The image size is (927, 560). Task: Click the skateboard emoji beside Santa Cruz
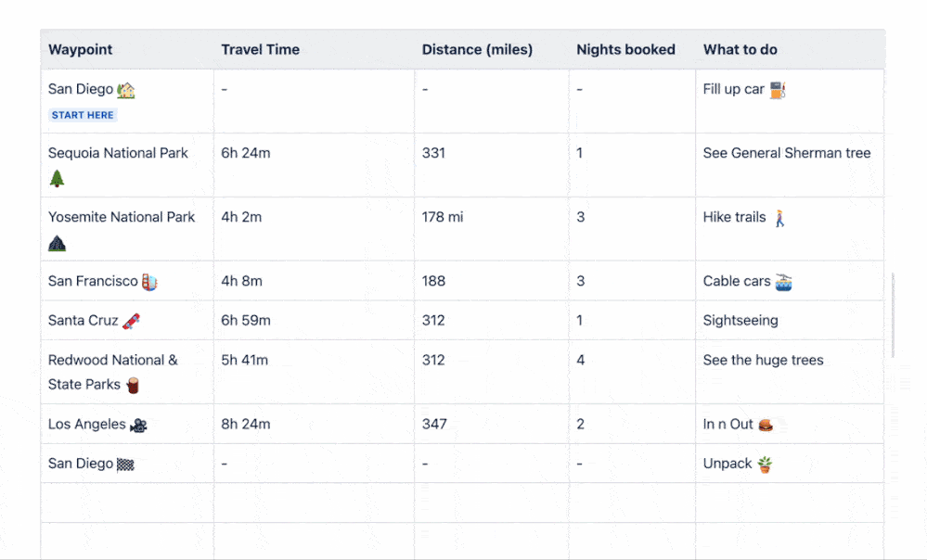(132, 322)
